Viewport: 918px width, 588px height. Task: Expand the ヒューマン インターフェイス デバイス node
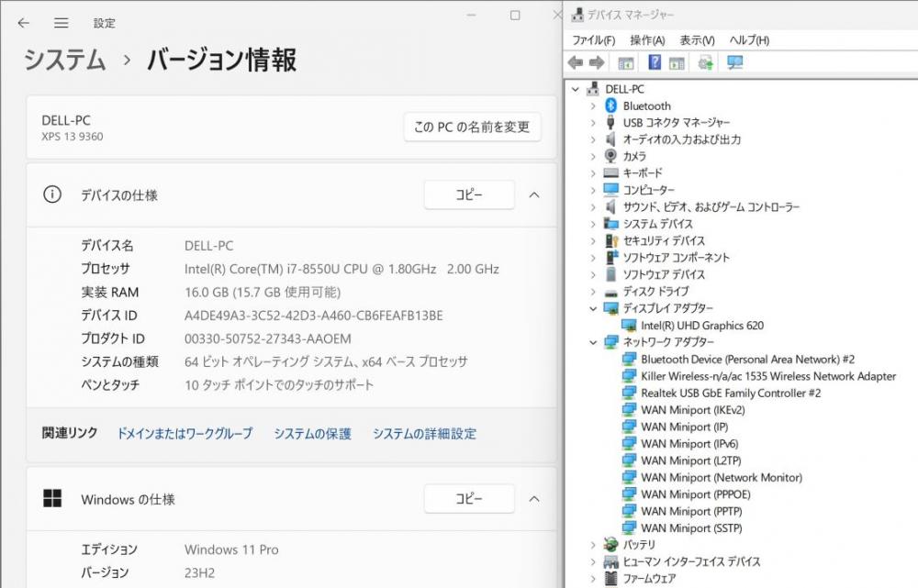[x=592, y=561]
